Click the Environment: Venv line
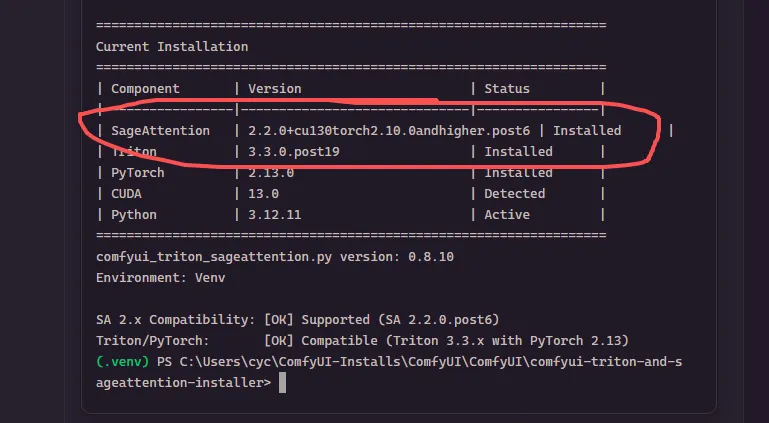 (160, 278)
